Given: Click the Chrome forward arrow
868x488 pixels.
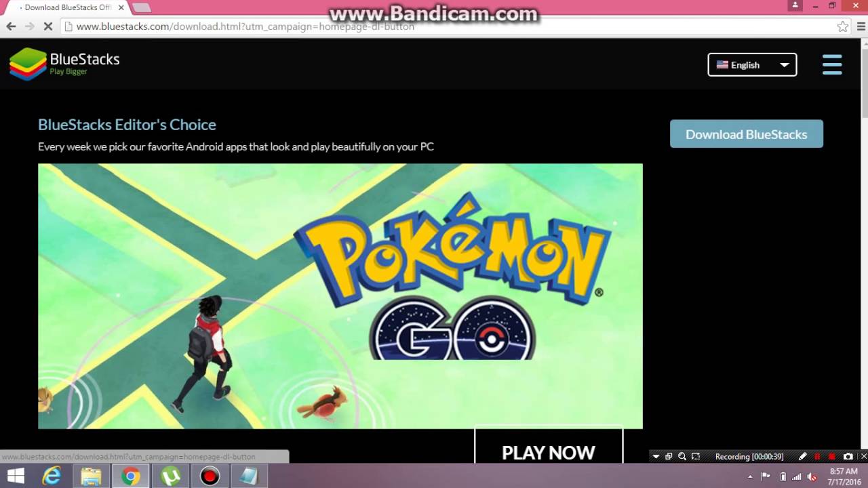Looking at the screenshot, I should tap(29, 26).
